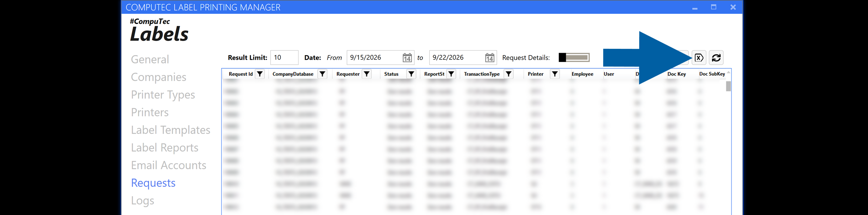
Task: Sort by Doc SubKey column header
Action: pyautogui.click(x=712, y=74)
